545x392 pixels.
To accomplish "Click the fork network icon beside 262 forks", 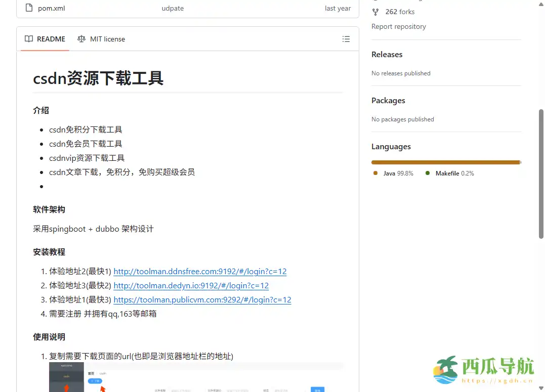I will coord(375,12).
